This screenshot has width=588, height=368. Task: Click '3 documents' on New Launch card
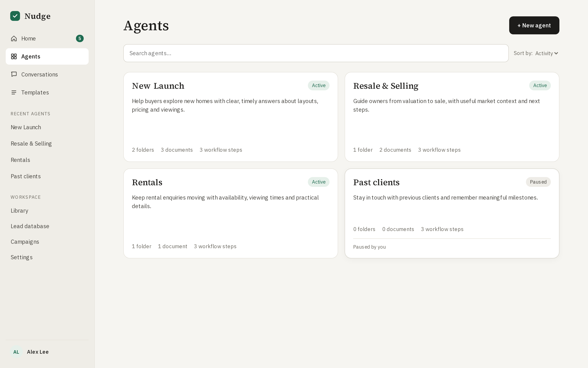(x=177, y=150)
